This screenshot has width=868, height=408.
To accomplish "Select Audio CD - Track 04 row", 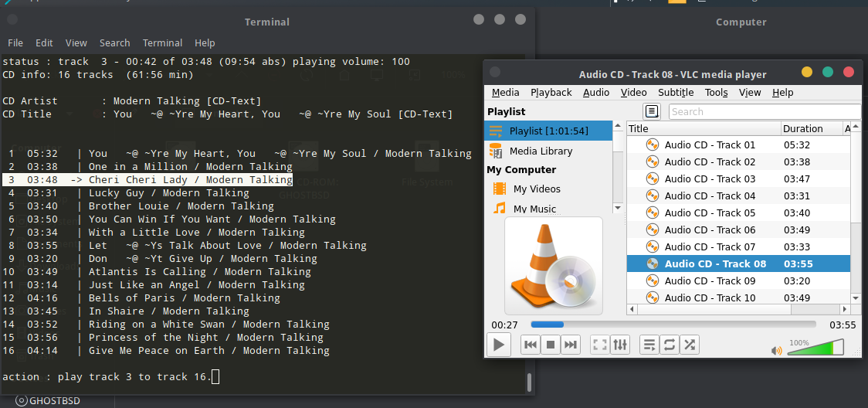I will tap(738, 196).
